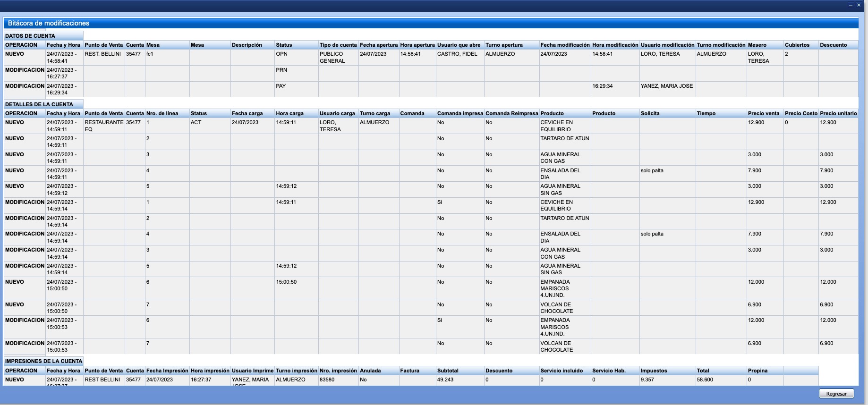The height and width of the screenshot is (405, 868).
Task: Click the 'Turno modificación' column header
Action: 721,45
